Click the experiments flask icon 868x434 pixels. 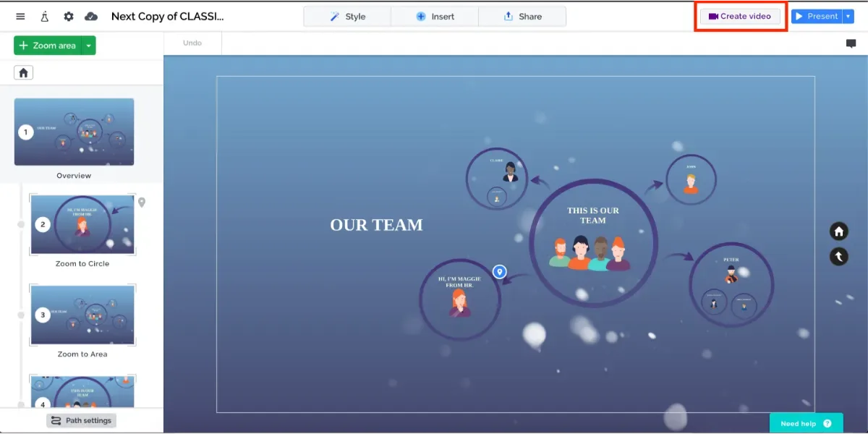[x=44, y=16]
